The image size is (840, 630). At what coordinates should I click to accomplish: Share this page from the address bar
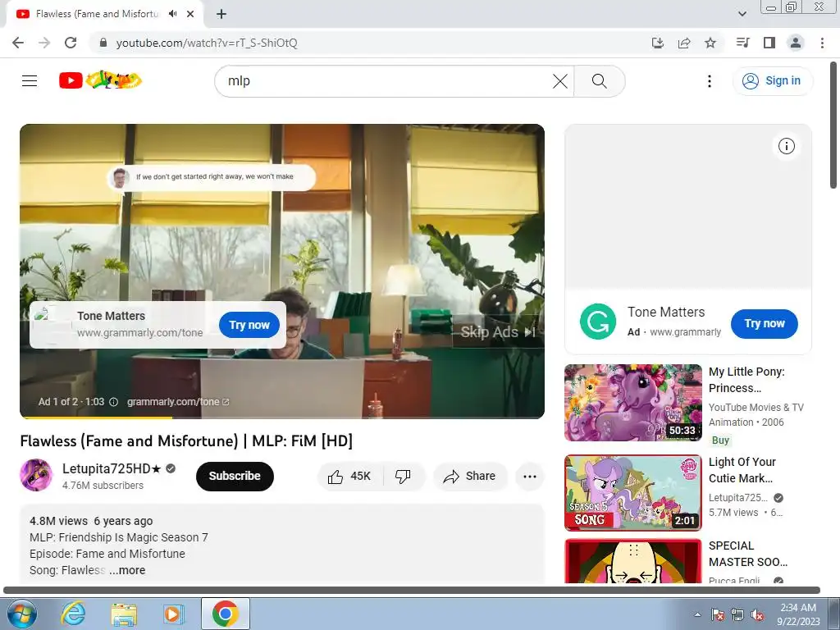tap(684, 43)
